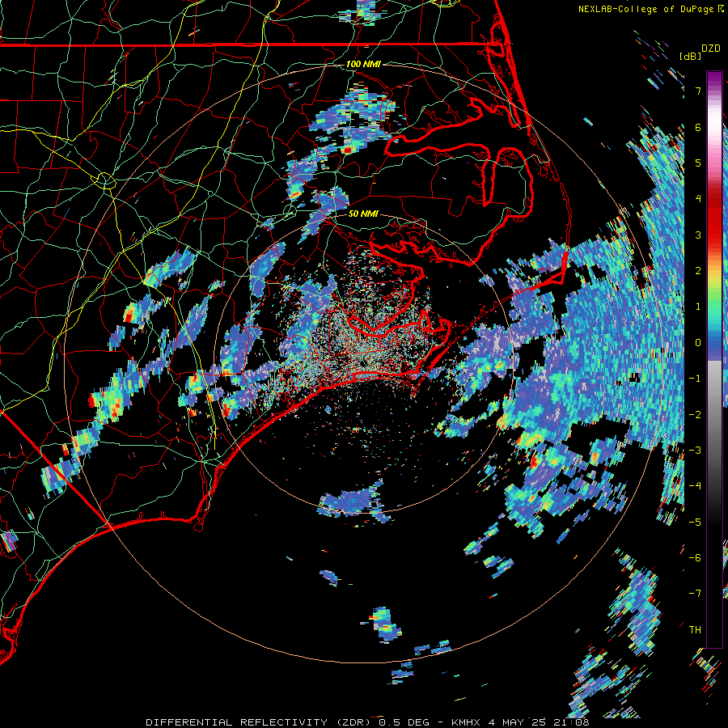Click the 50 NMI range ring label
The image size is (728, 728).
point(363,214)
